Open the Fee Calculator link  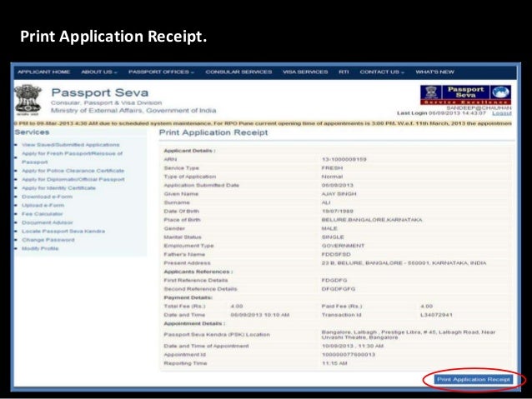42,214
